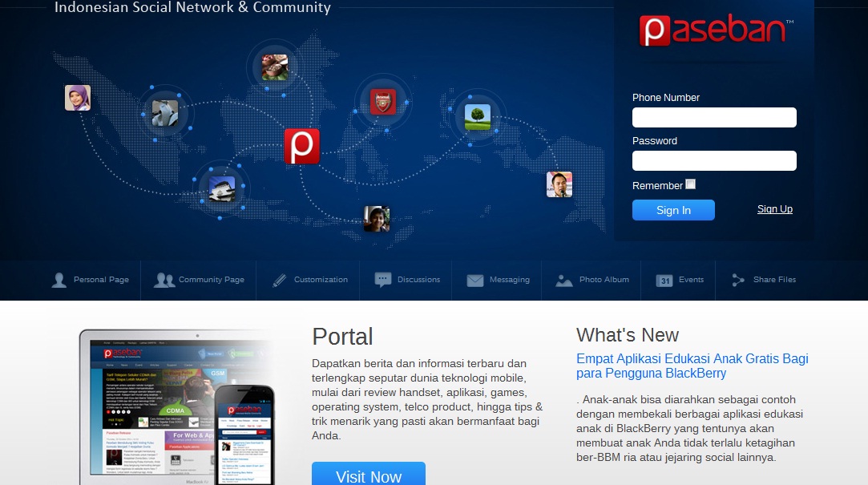Screen dimensions: 868x485
Task: Click the chocolate dessert avatar on map
Action: coord(275,67)
